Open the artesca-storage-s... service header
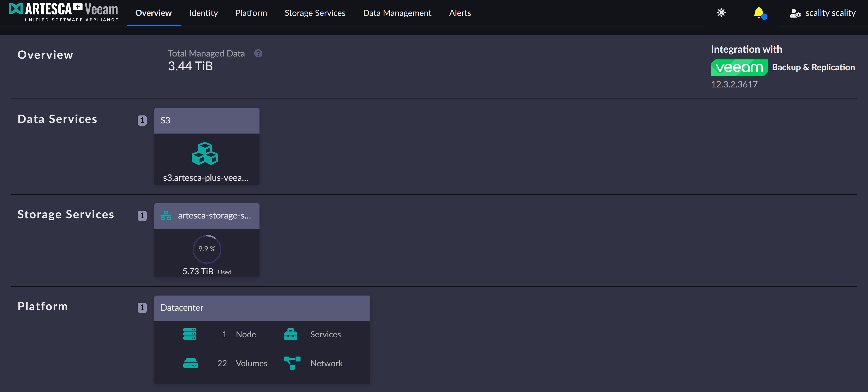Image resolution: width=868 pixels, height=392 pixels. click(214, 216)
